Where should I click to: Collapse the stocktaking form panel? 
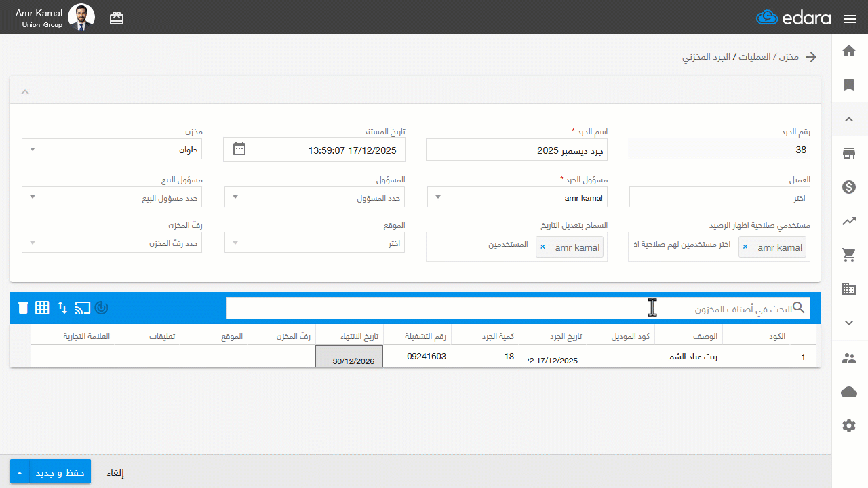[x=25, y=91]
